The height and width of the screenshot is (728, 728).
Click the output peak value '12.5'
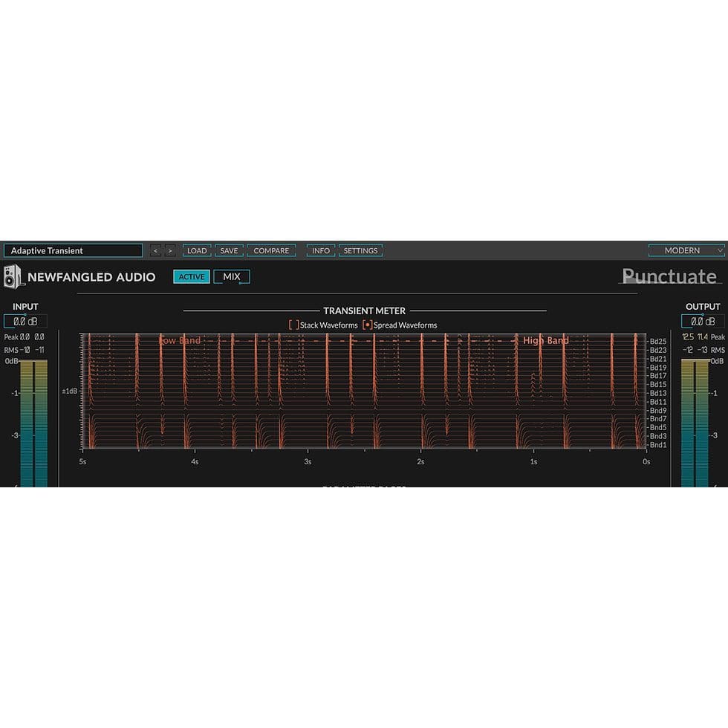[688, 337]
